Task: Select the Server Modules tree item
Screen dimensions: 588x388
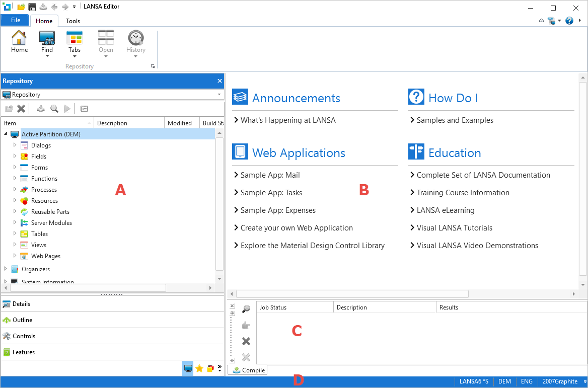Action: pos(51,222)
